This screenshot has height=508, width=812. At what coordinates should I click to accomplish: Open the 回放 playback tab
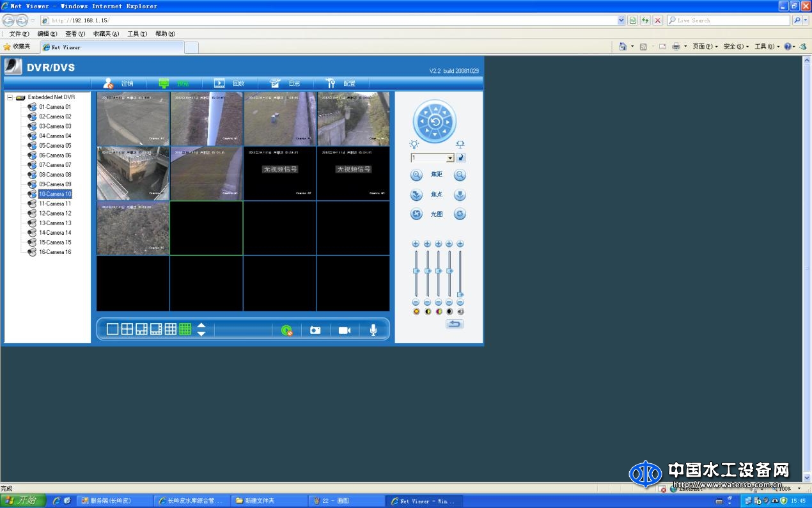230,83
